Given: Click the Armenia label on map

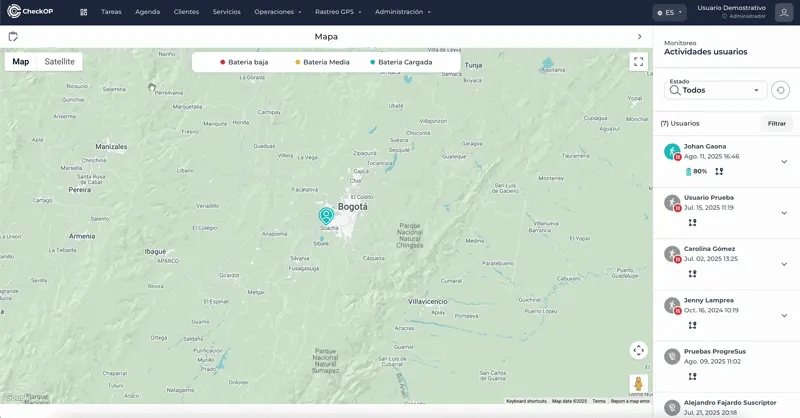Looking at the screenshot, I should point(82,236).
